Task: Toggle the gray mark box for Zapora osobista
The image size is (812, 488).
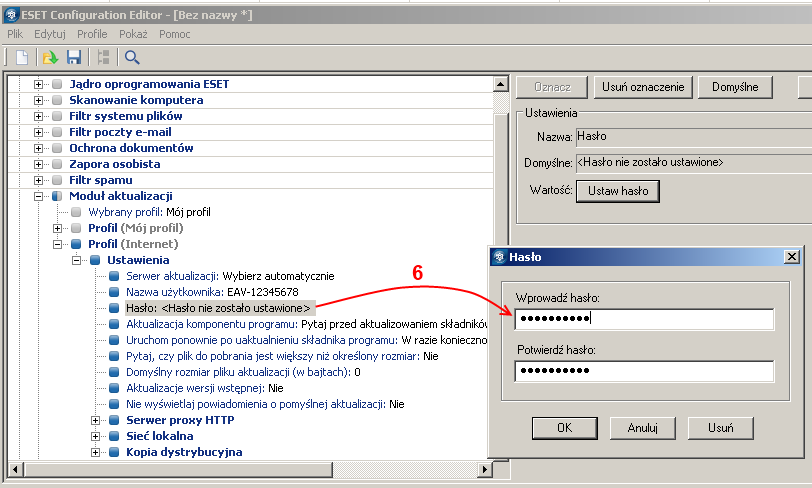Action: (x=57, y=164)
